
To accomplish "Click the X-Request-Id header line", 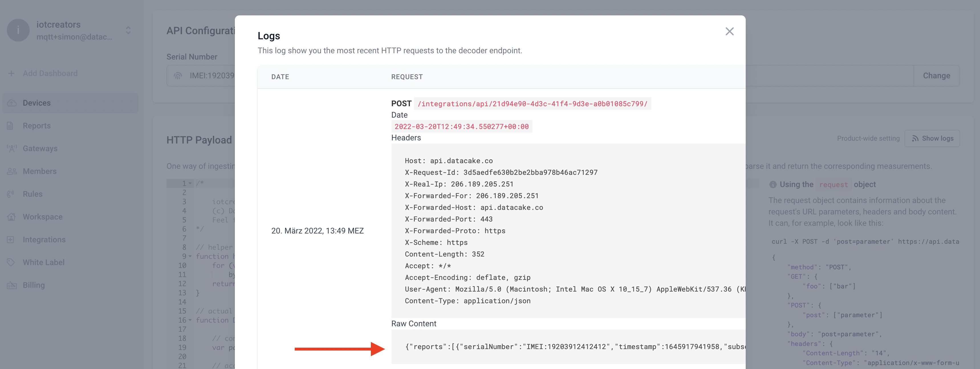I will pos(501,172).
